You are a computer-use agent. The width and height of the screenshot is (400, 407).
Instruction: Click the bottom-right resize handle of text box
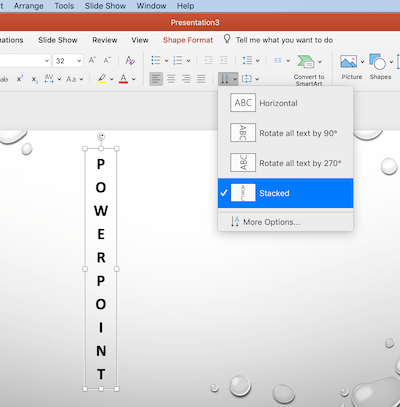(x=117, y=389)
